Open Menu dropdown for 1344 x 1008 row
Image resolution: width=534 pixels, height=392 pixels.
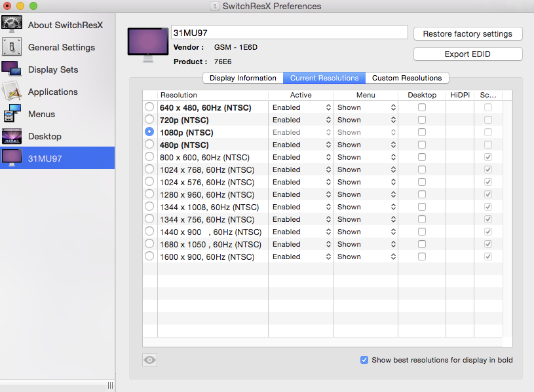366,207
